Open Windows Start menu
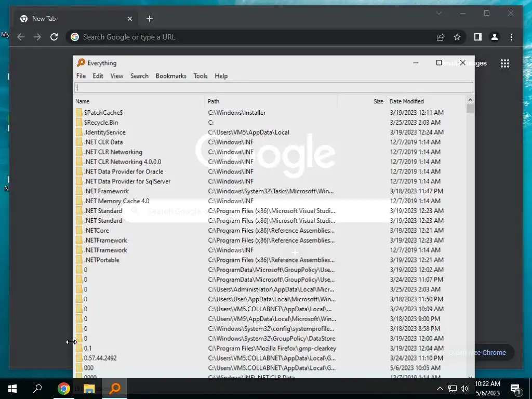 coord(12,389)
